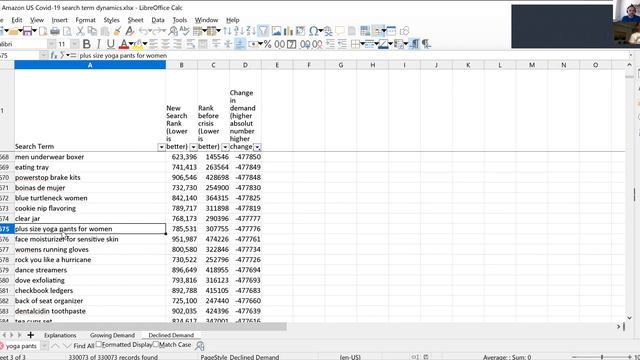640x360 pixels.
Task: Click the Insert Special Character omega icon
Action: [313, 31]
